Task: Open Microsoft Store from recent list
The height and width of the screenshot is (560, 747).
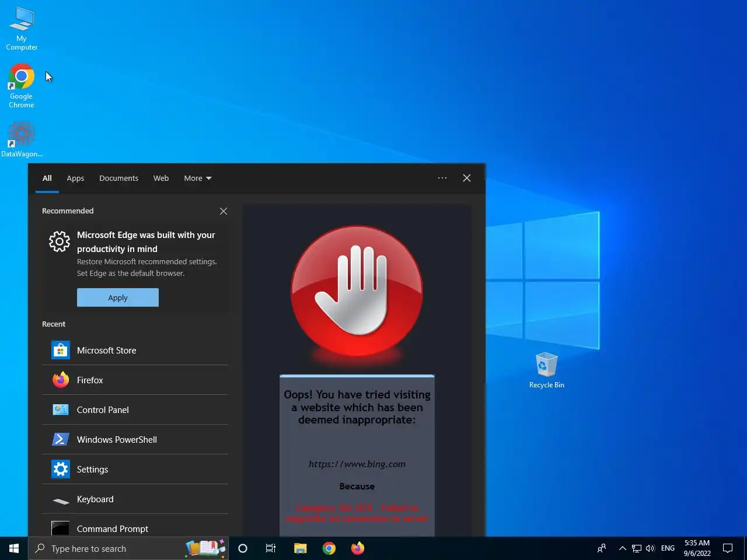Action: pos(135,350)
